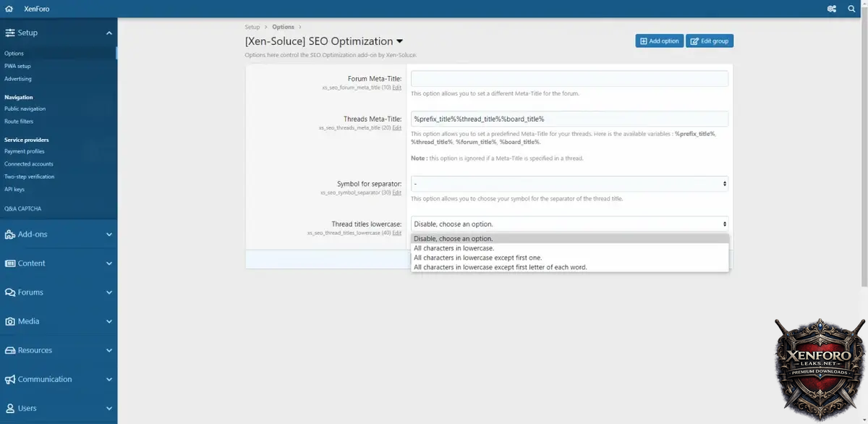Click the Add option button
Image resolution: width=868 pixels, height=424 pixels.
pyautogui.click(x=659, y=41)
